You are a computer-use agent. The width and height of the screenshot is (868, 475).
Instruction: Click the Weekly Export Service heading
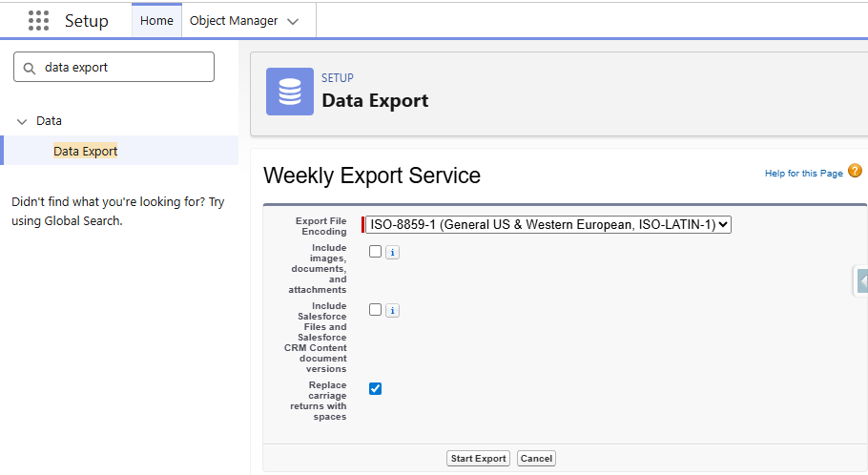coord(372,176)
